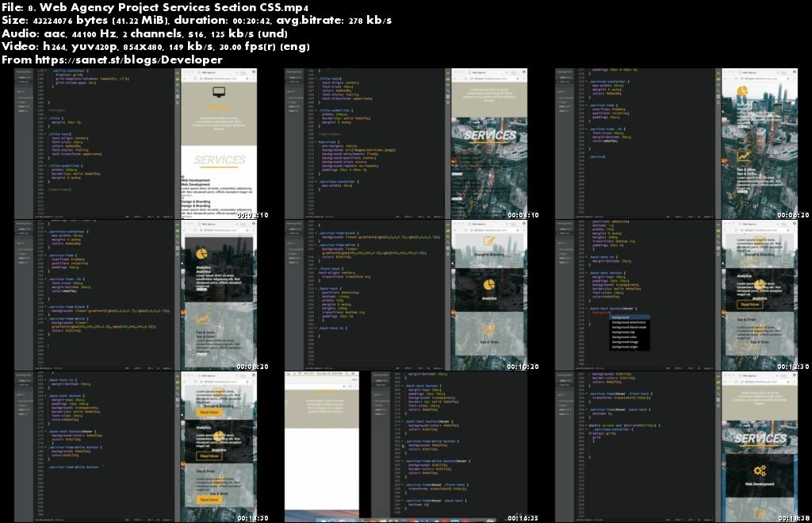The width and height of the screenshot is (812, 523).
Task: Open the thumbnail stamped 00:02:10
Action: tap(136, 144)
